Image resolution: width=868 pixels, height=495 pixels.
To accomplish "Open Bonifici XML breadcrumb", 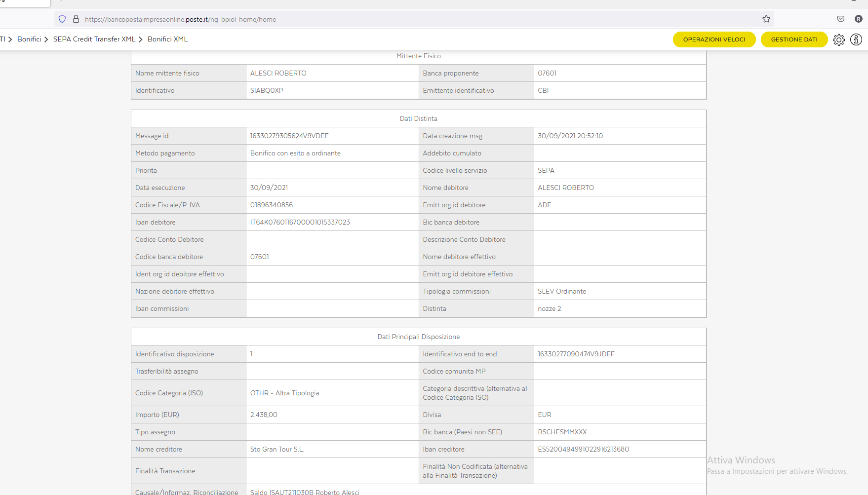I will [x=167, y=39].
